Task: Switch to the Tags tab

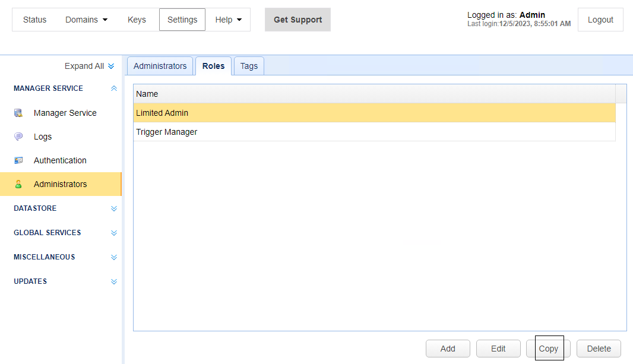Action: [x=249, y=66]
